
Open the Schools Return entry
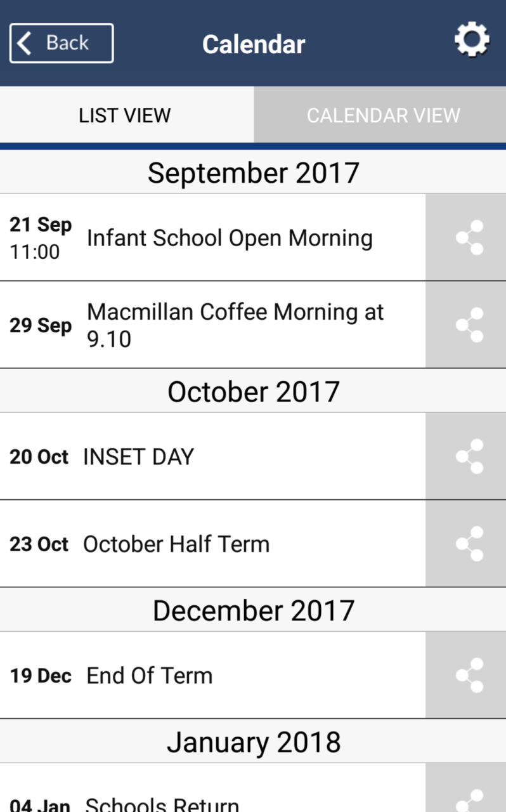click(x=212, y=788)
